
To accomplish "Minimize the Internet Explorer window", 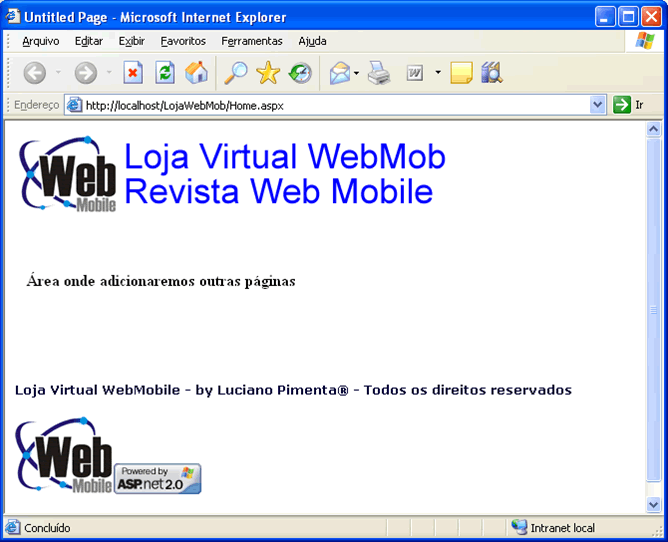I will coord(605,17).
